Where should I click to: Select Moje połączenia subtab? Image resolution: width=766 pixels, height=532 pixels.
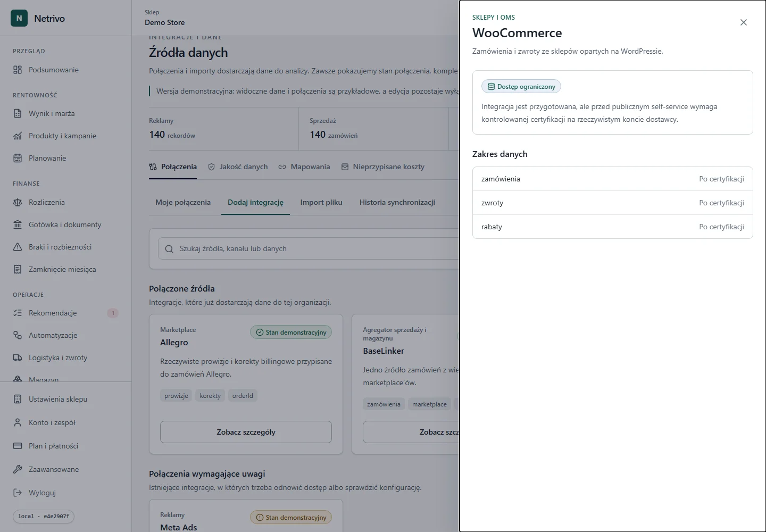(183, 202)
